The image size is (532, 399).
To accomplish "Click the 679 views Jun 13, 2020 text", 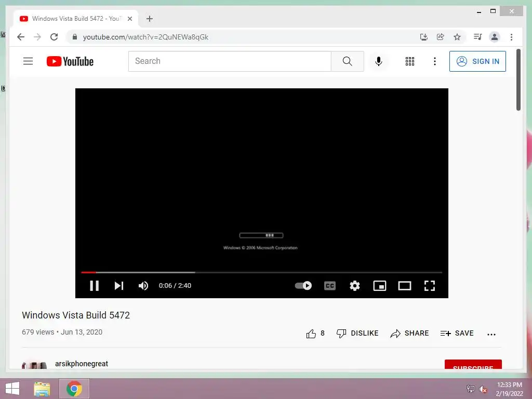I will point(62,332).
